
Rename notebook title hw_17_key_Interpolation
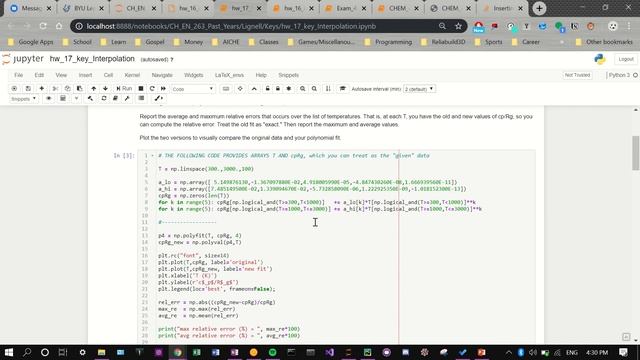point(92,59)
